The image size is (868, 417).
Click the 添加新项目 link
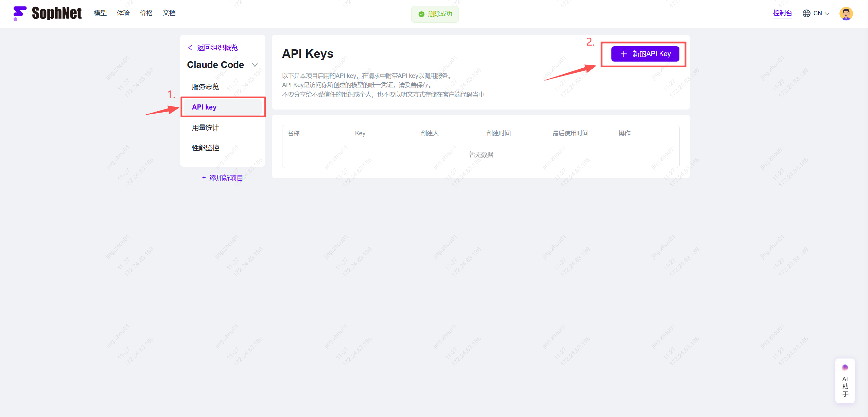226,178
